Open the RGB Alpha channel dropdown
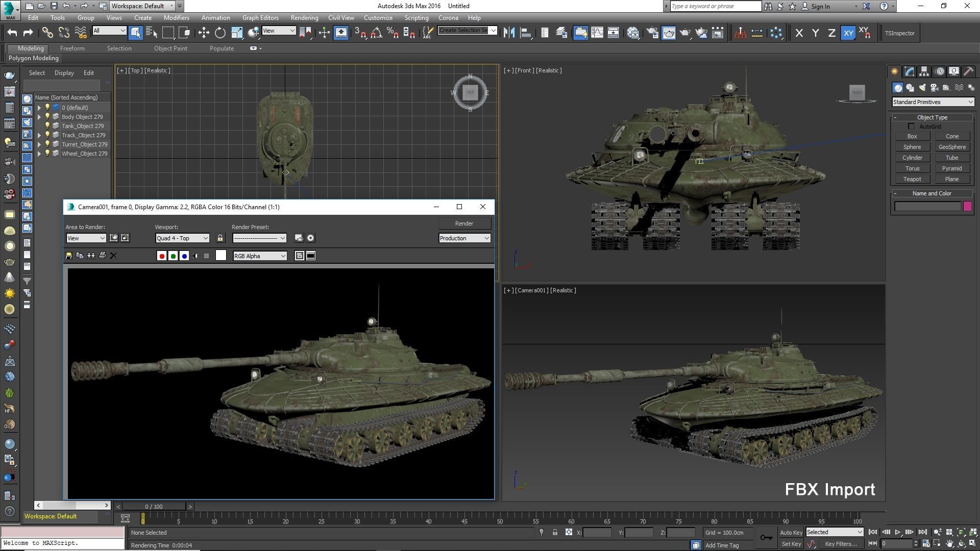Viewport: 980px width, 551px height. (x=259, y=256)
